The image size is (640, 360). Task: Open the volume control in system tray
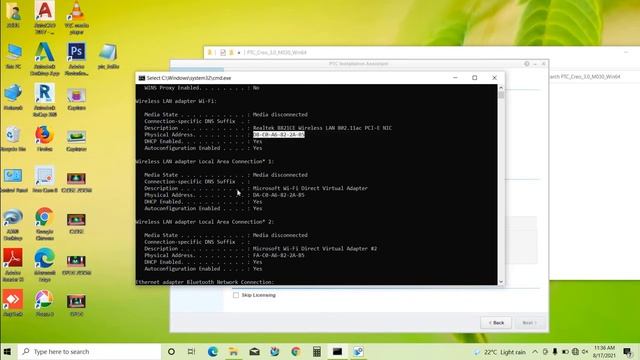tap(585, 351)
